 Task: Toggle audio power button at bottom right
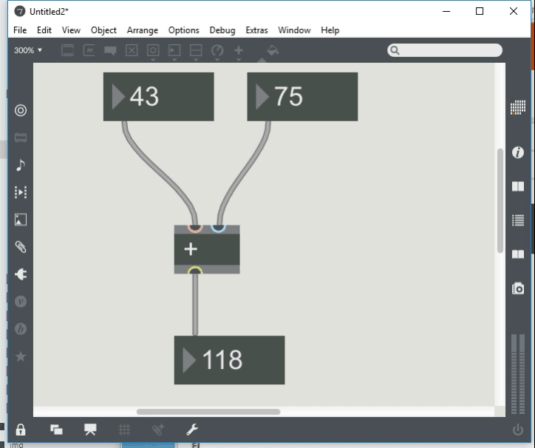click(518, 430)
